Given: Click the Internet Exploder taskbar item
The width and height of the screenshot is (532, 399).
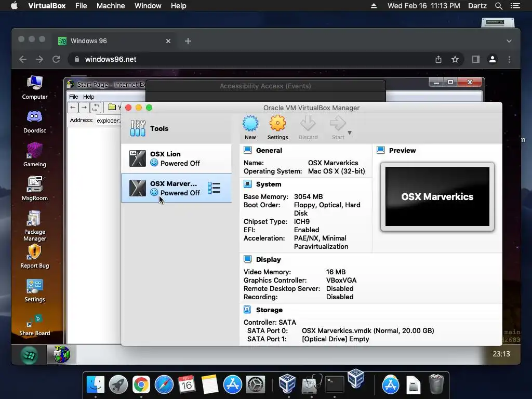Looking at the screenshot, I should (61, 354).
